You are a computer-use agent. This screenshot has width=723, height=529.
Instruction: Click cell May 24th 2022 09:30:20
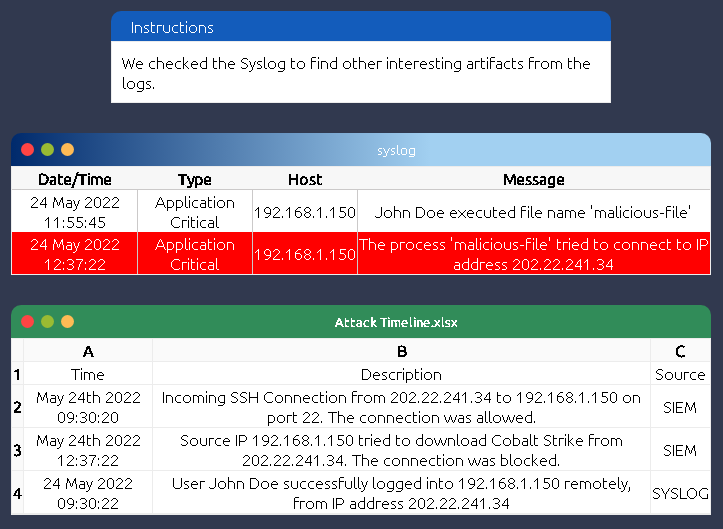click(x=88, y=407)
